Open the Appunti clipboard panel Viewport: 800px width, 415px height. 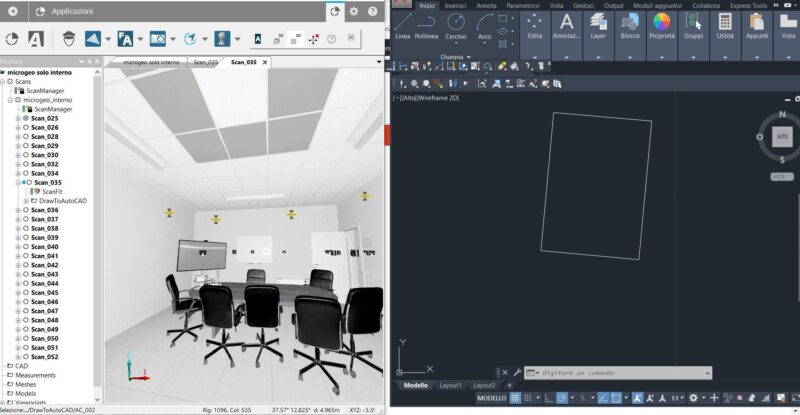(757, 27)
